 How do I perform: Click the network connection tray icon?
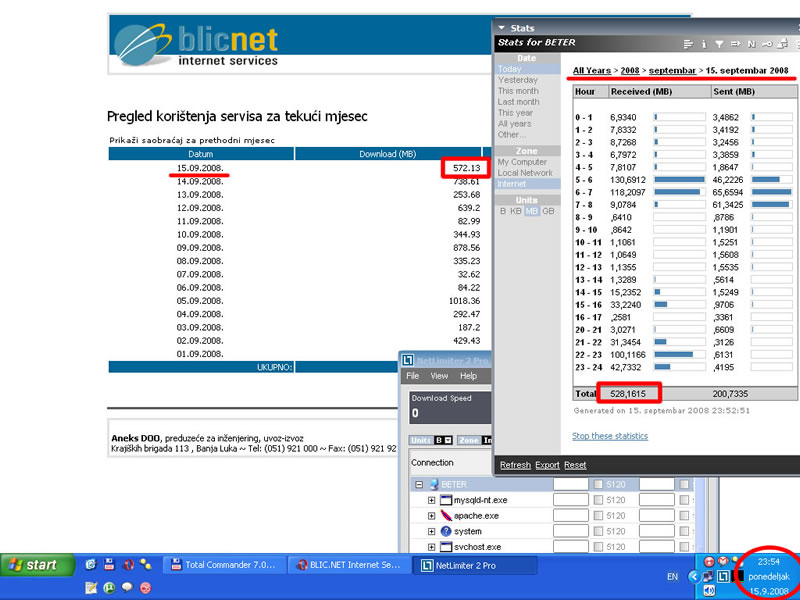tap(708, 577)
